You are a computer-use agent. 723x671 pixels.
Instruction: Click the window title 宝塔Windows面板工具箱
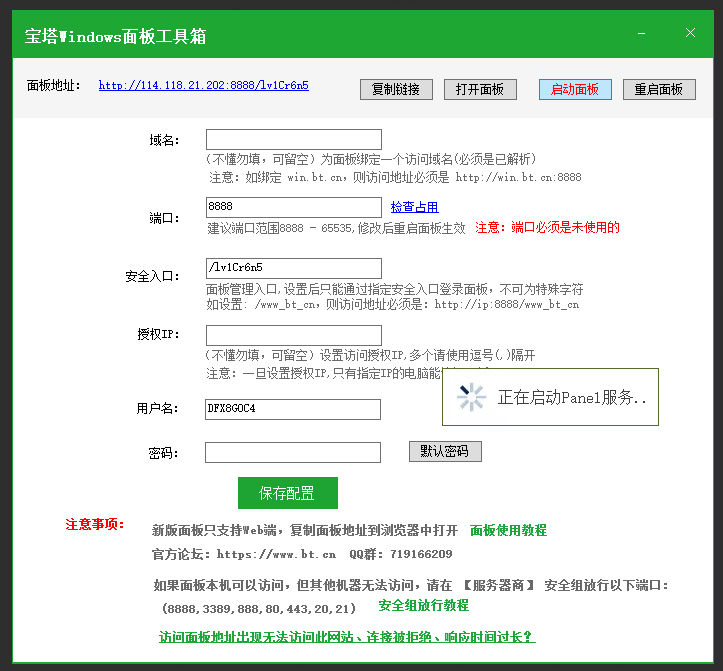point(115,36)
